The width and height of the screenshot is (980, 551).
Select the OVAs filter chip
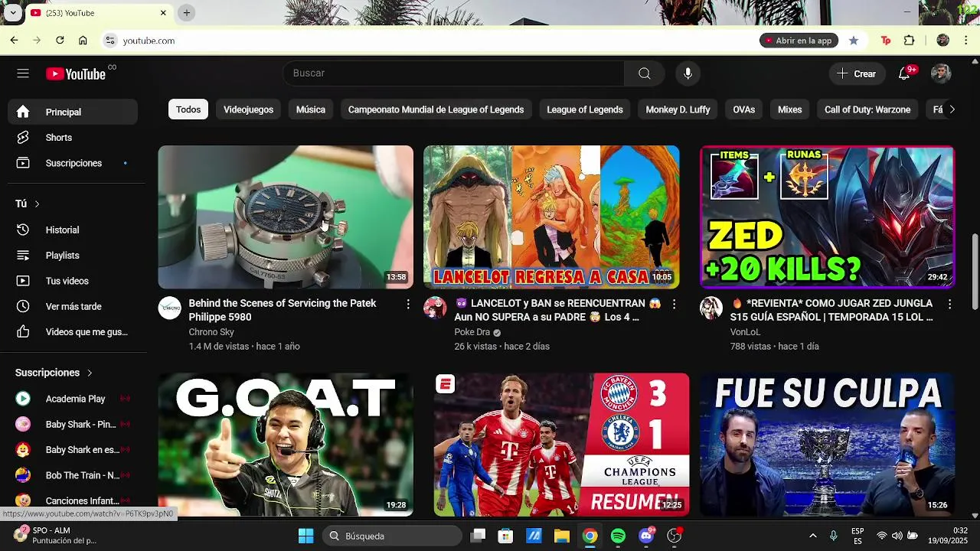[743, 109]
